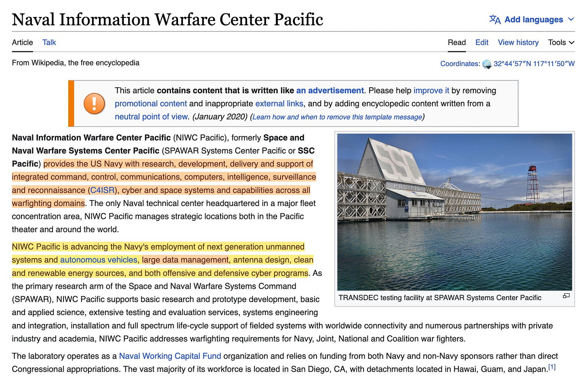588x387 pixels.
Task: Open the 32°44′57″N 117°11′50″W coordinates link
Action: pos(534,64)
